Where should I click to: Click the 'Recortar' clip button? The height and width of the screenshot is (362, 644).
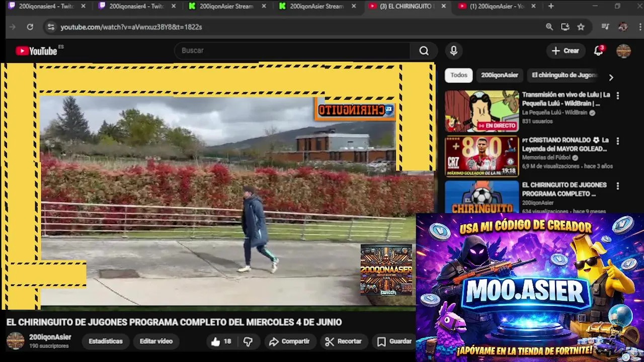coord(344,341)
